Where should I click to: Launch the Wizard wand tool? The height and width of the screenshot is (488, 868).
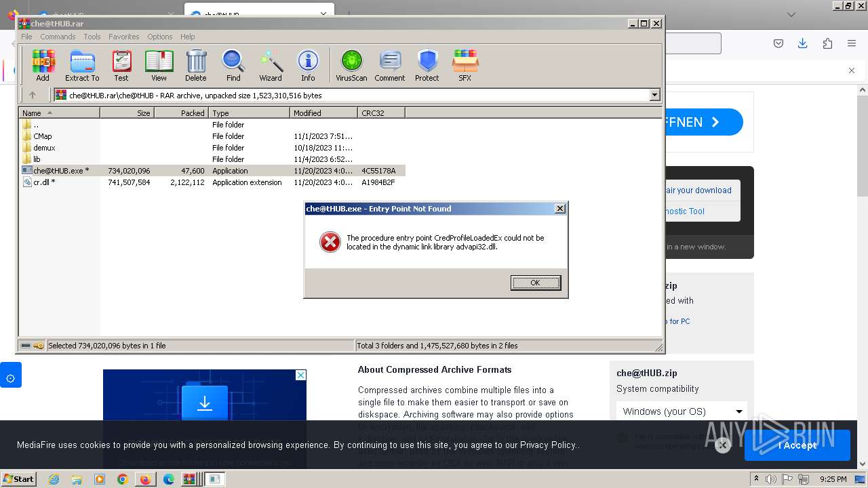point(271,66)
